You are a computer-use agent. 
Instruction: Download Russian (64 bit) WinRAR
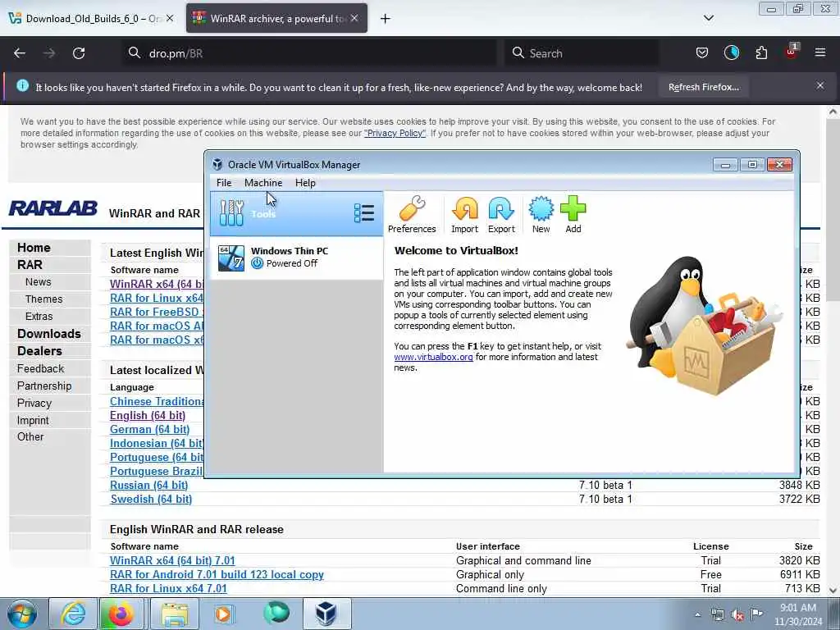149,486
